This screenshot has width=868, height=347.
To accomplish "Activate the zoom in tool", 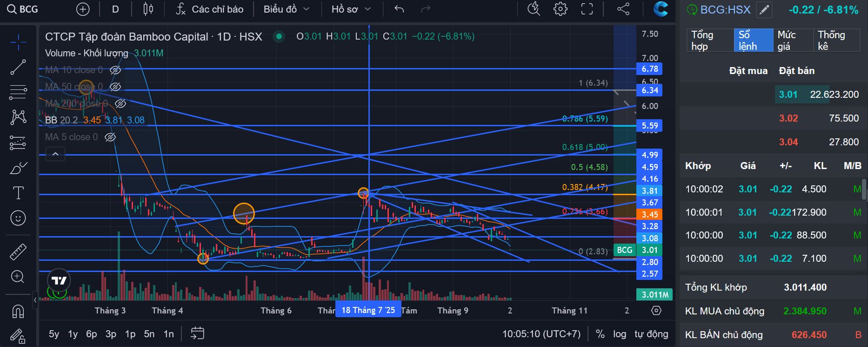I will (x=18, y=277).
